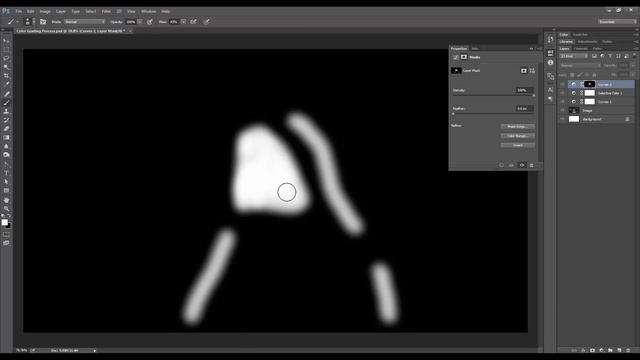The image size is (640, 360).
Task: Select the Brush tool in the toolbox
Action: click(x=6, y=102)
